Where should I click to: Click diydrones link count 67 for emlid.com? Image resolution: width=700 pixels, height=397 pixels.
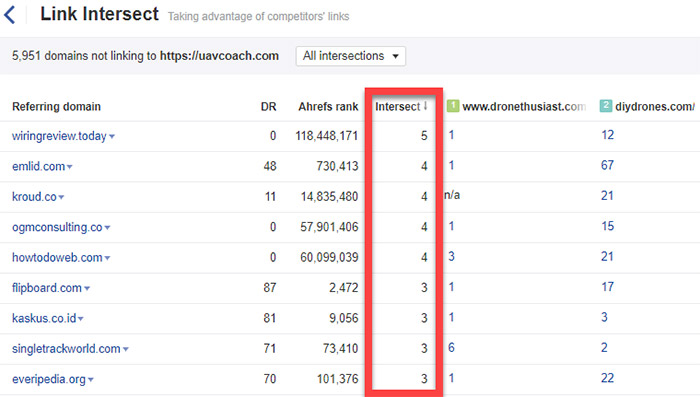[x=608, y=165]
